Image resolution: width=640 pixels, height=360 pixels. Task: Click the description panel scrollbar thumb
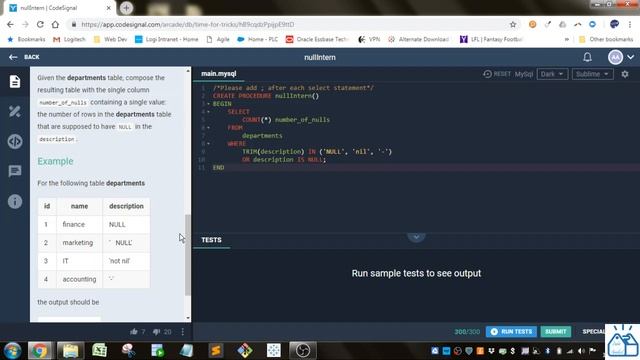point(188,255)
